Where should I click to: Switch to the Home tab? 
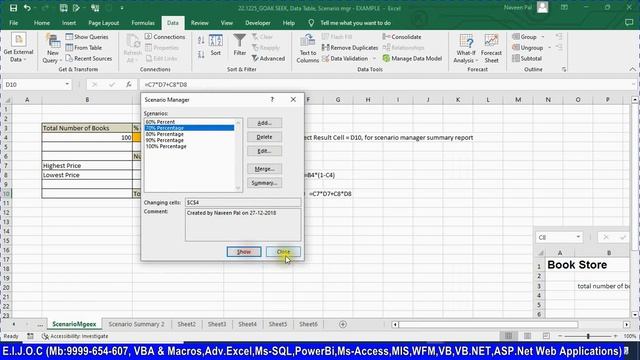coord(42,23)
